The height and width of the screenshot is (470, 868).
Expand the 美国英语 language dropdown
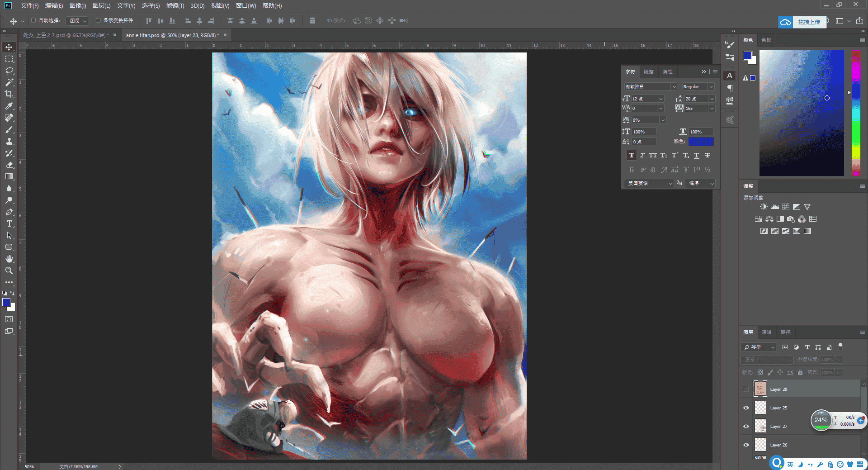649,183
